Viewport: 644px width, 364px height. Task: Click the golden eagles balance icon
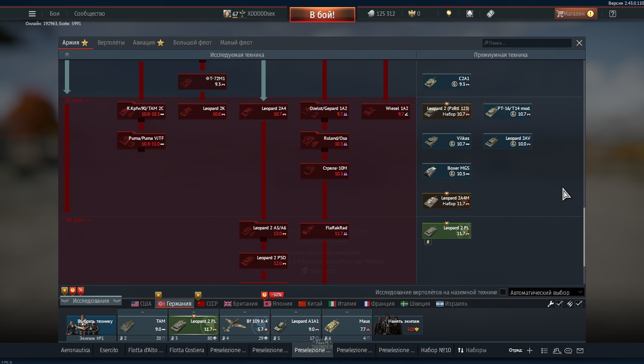tap(412, 14)
